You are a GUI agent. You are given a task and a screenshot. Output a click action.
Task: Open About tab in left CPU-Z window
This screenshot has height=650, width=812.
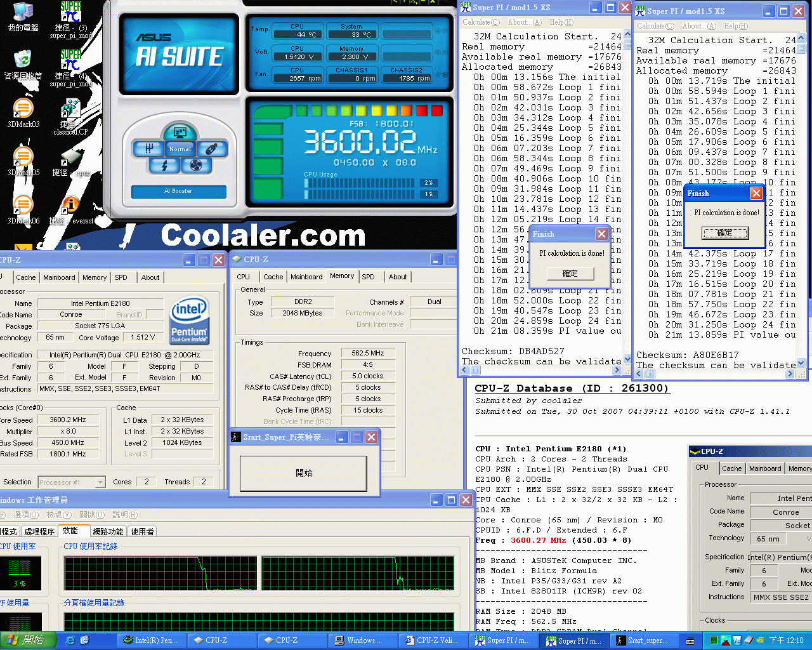click(x=150, y=277)
